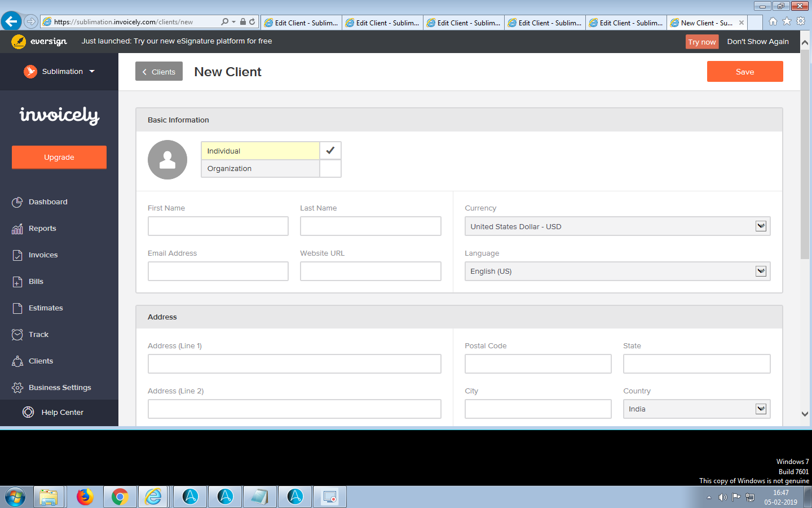Open Business Settings gear icon
This screenshot has height=508, width=812.
pyautogui.click(x=17, y=388)
